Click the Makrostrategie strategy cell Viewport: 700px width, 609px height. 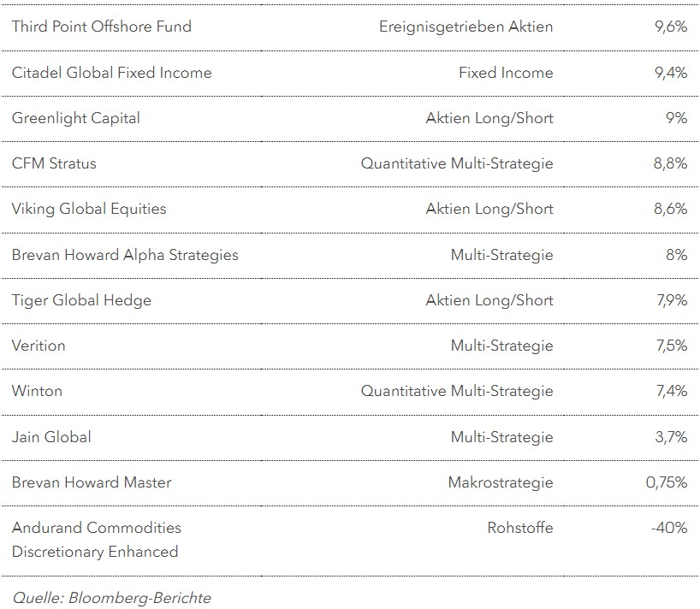501,482
